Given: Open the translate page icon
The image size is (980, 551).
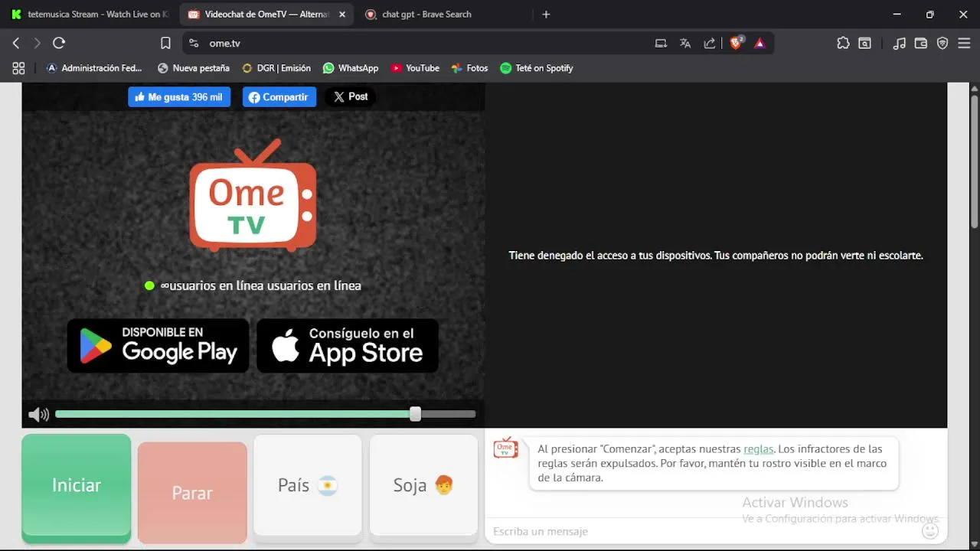Looking at the screenshot, I should click(x=685, y=44).
